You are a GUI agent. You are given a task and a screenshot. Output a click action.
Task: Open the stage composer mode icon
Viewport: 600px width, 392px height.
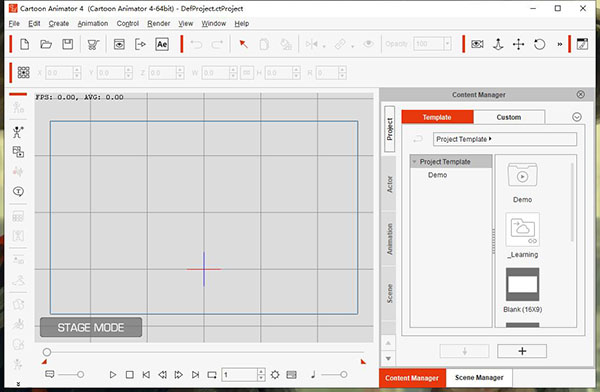(582, 44)
